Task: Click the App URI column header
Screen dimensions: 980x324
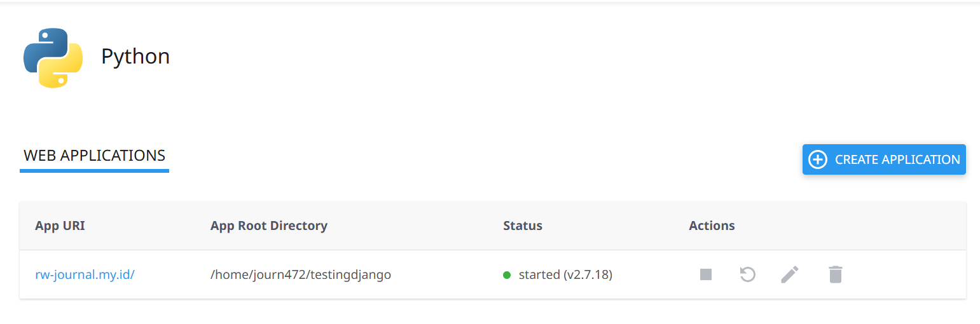Action: (60, 226)
